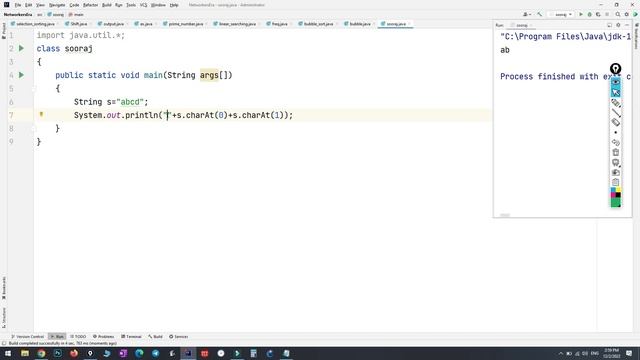Screen dimensions: 640x360
Task: Click the trash clear icon on annotation toolbar
Action: click(616, 152)
